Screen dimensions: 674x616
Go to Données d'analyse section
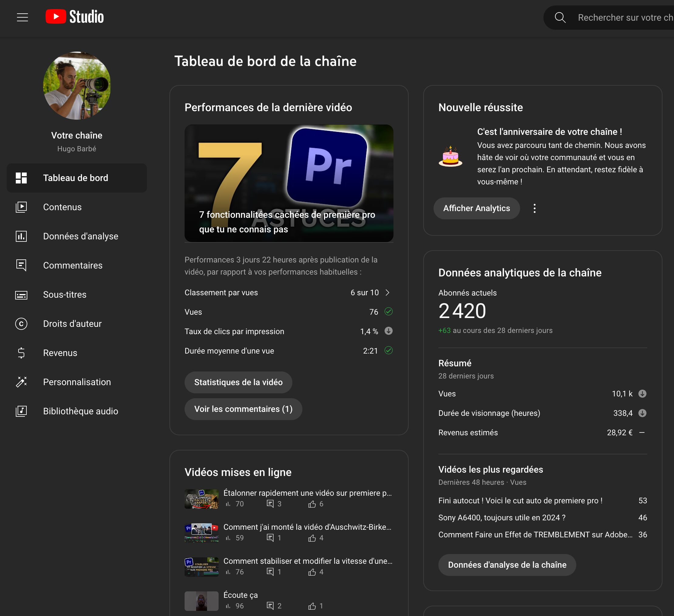click(x=80, y=236)
